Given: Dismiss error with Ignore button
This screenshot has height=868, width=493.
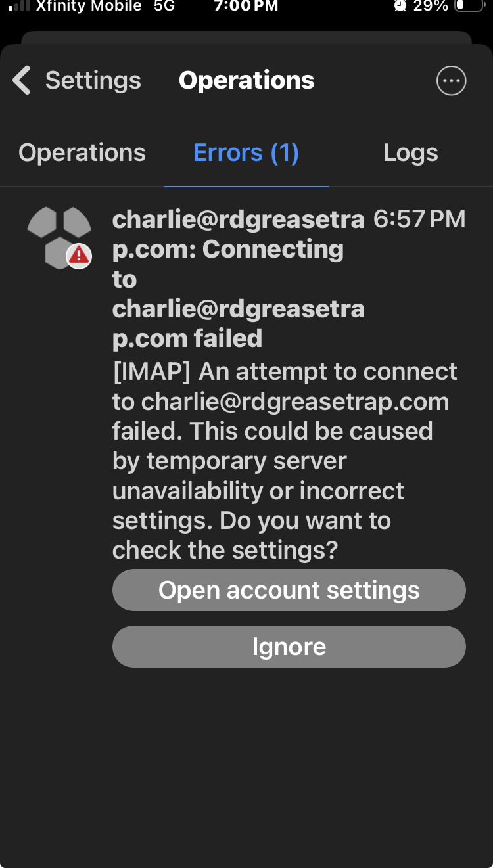Looking at the screenshot, I should pos(289,647).
